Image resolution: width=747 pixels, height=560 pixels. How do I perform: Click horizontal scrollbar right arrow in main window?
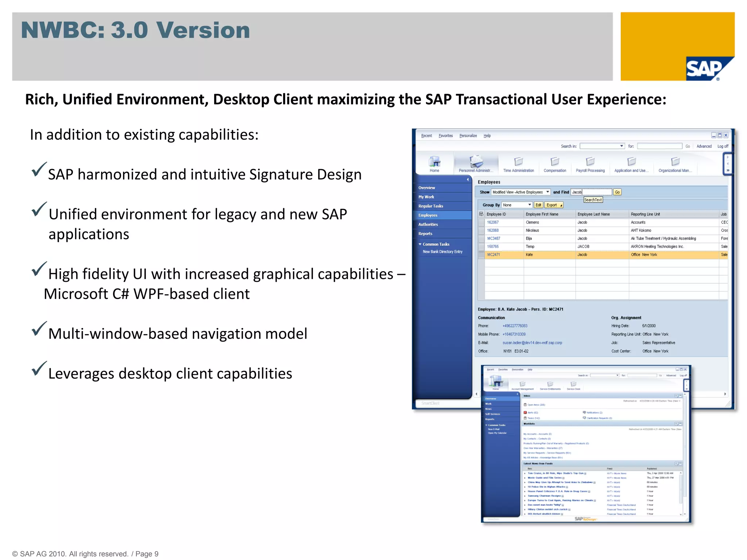[x=725, y=394]
